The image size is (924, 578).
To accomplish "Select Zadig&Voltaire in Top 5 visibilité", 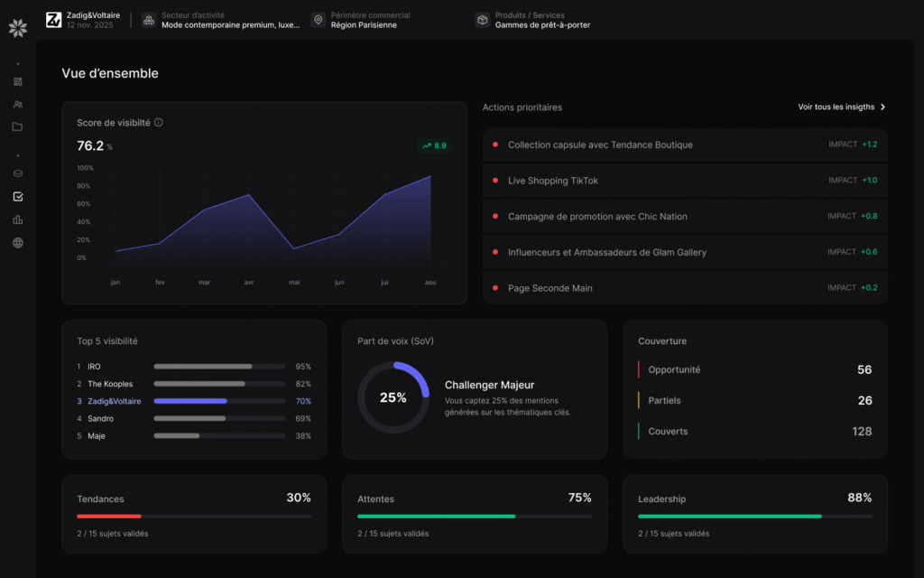I will coord(115,401).
